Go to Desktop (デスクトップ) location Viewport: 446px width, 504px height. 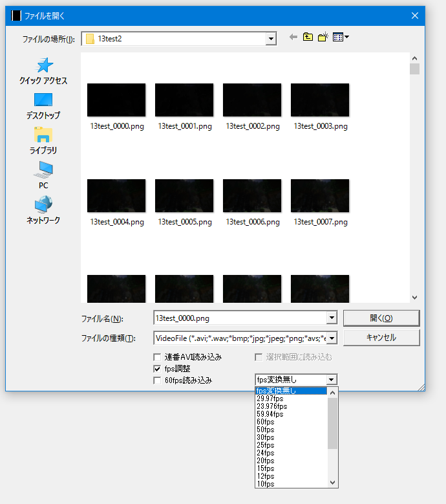(43, 105)
